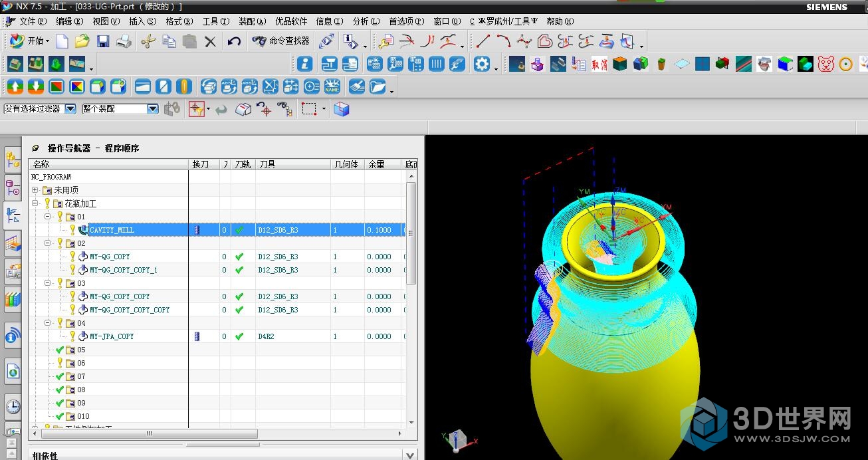The height and width of the screenshot is (460, 868).
Task: Open the 文件(F) menu
Action: point(33,21)
